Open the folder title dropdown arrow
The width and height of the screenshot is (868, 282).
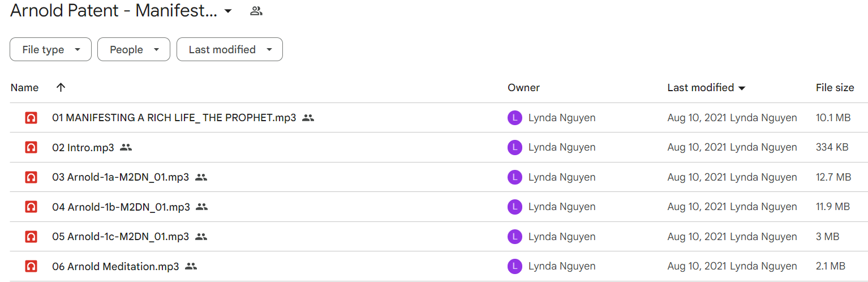click(x=228, y=11)
